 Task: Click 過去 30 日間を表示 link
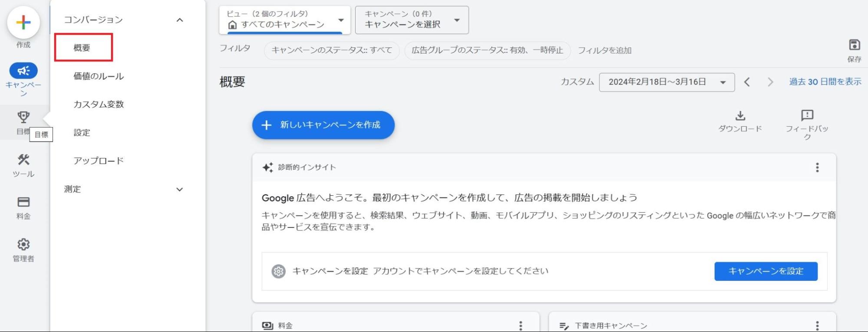coord(825,82)
